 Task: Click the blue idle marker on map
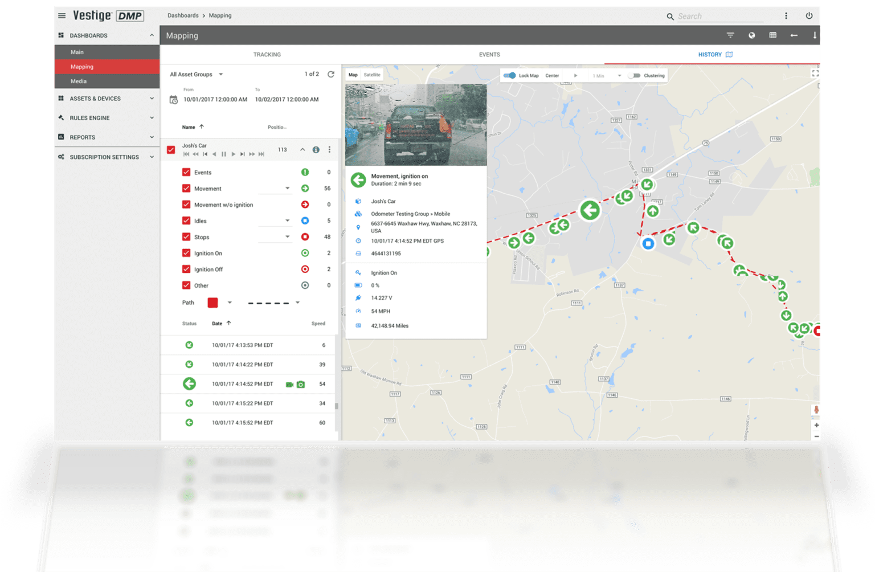[x=648, y=244]
